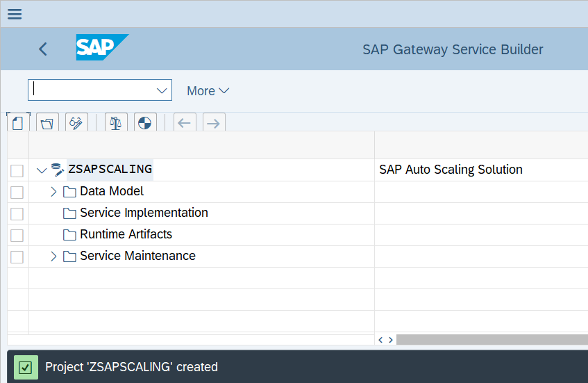This screenshot has width=588, height=383.
Task: Generate runtime objects with the circle icon
Action: (145, 123)
